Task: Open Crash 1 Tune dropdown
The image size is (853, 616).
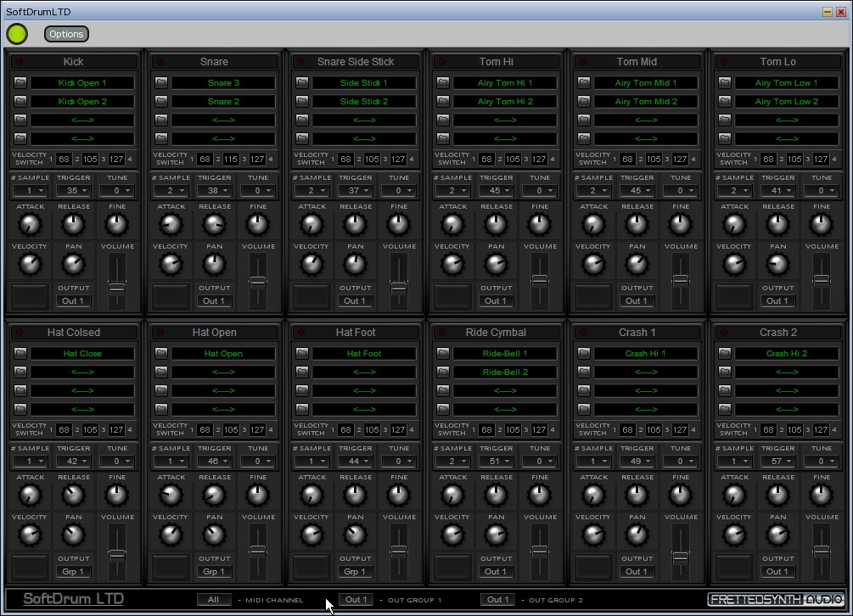Action: point(681,461)
